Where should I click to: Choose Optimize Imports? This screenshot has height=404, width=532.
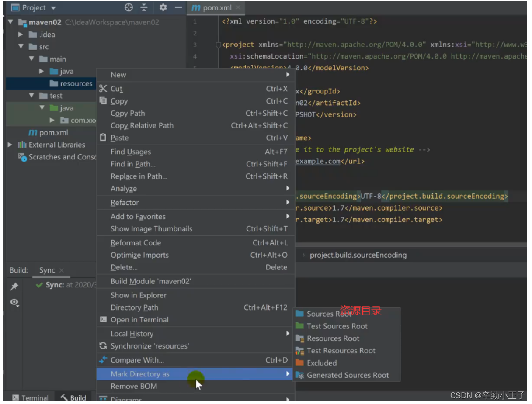point(195,255)
